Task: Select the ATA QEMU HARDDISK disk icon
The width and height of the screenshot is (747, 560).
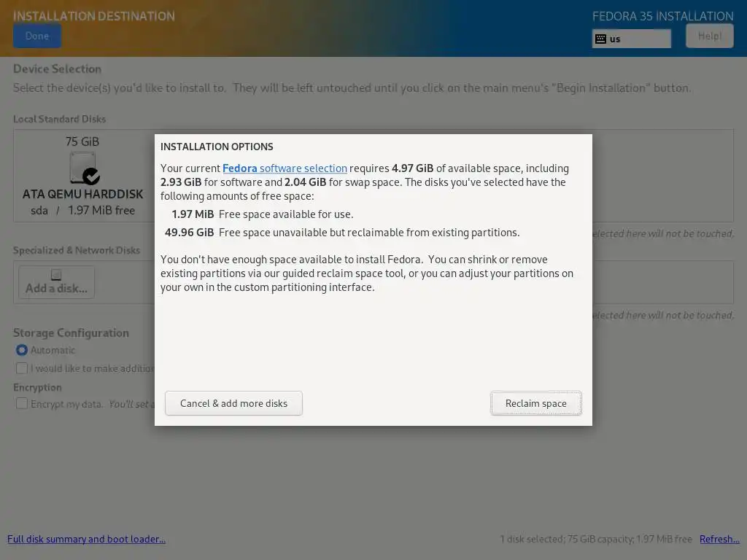Action: [85, 168]
